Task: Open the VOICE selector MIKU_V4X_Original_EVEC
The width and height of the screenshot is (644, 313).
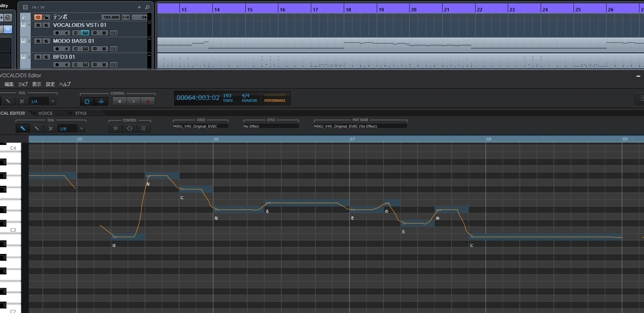Action: pos(201,126)
